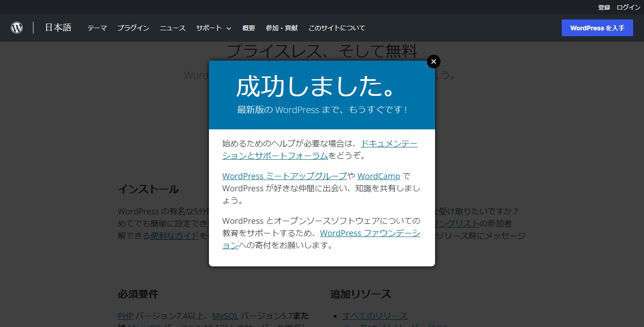Image resolution: width=644 pixels, height=327 pixels.
Task: Open このサイトについて menu item
Action: point(337,28)
